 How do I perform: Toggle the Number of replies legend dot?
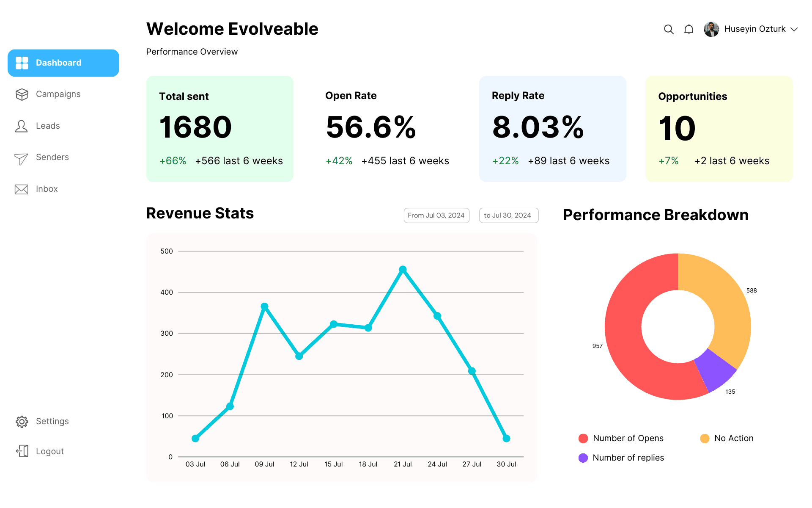(583, 458)
